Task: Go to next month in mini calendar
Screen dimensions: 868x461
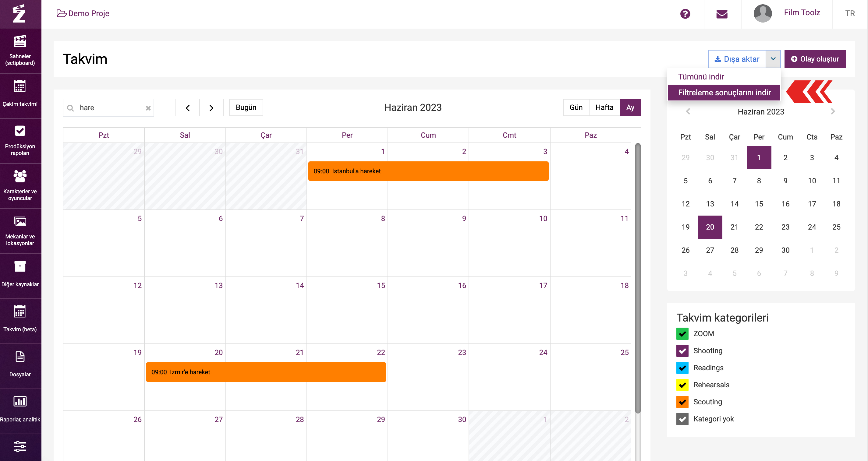Action: click(833, 111)
